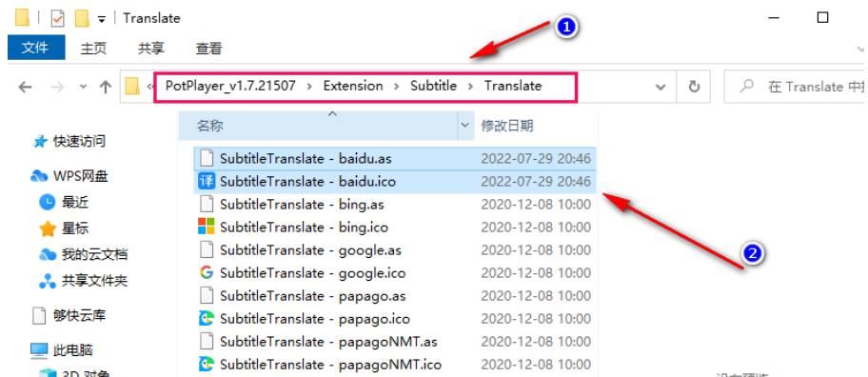This screenshot has width=868, height=377.
Task: Click the 星标 orange star icon
Action: [48, 228]
